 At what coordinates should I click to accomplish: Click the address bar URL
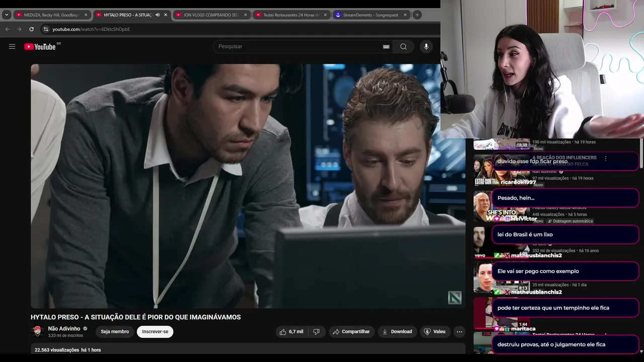91,29
